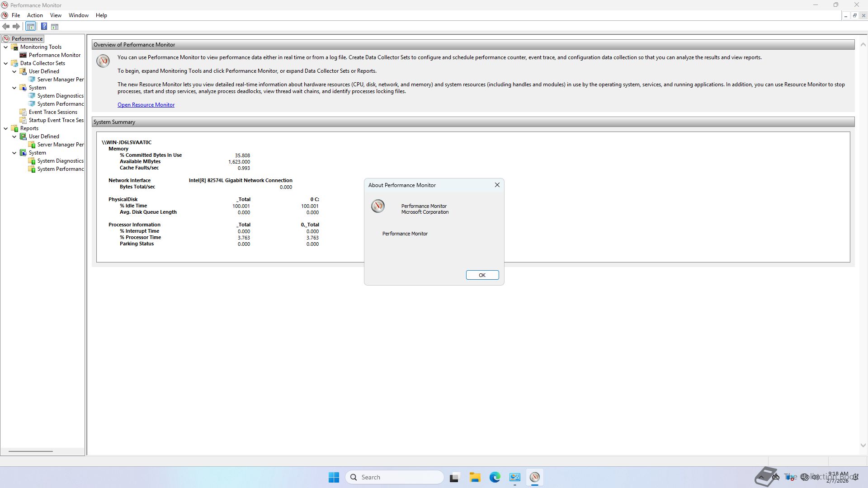Open the Action menu
Viewport: 868px width, 488px height.
tap(35, 15)
